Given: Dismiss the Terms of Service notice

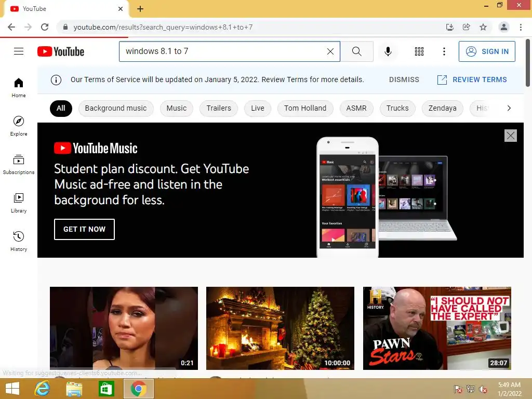Looking at the screenshot, I should [404, 79].
